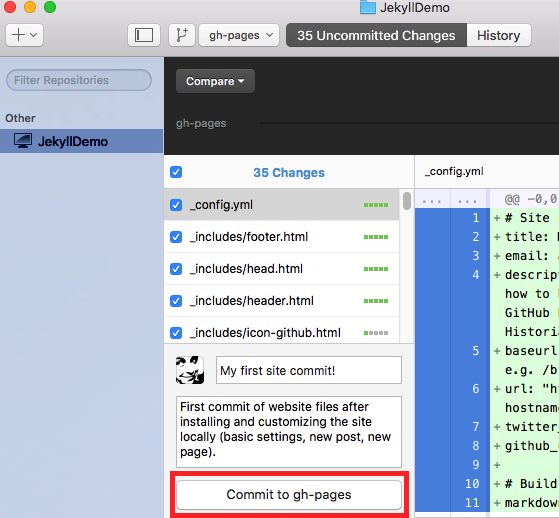Select the _config.yml file row
The width and height of the screenshot is (559, 518).
[x=282, y=205]
